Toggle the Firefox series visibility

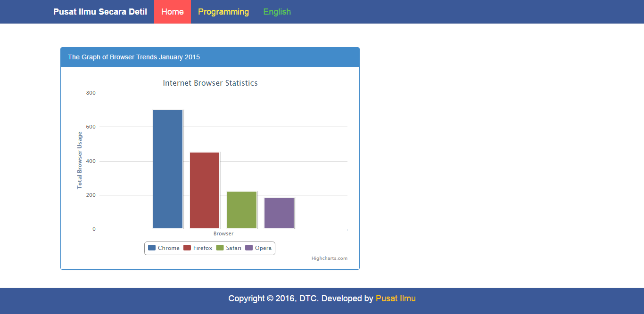click(202, 248)
